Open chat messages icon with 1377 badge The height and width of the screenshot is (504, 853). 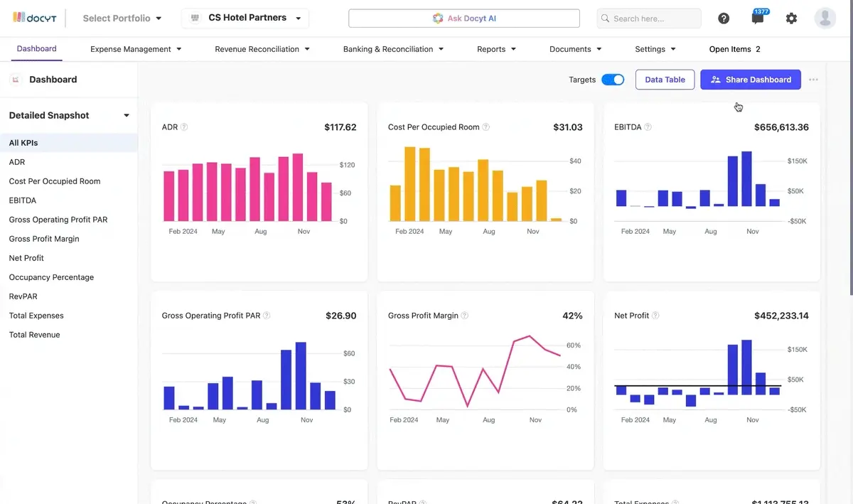[x=758, y=18]
